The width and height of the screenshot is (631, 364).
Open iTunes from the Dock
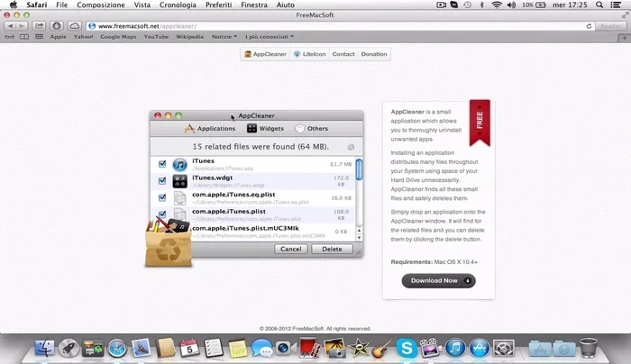click(x=455, y=348)
